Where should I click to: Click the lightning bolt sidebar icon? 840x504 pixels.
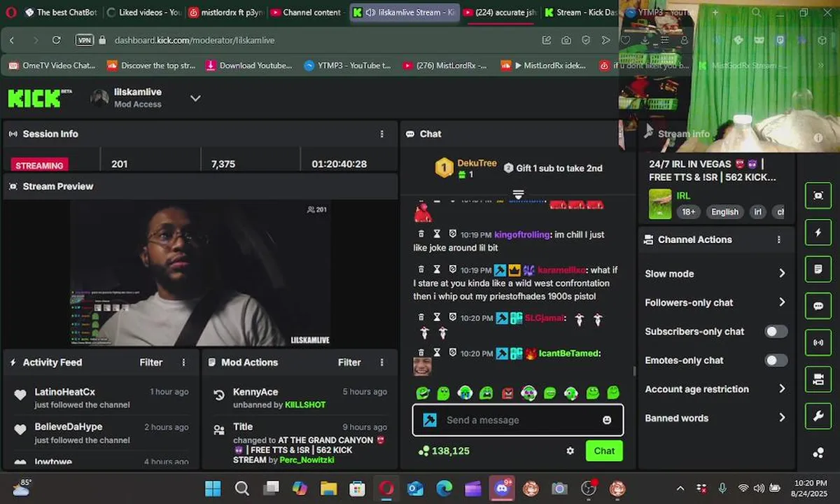tap(818, 232)
